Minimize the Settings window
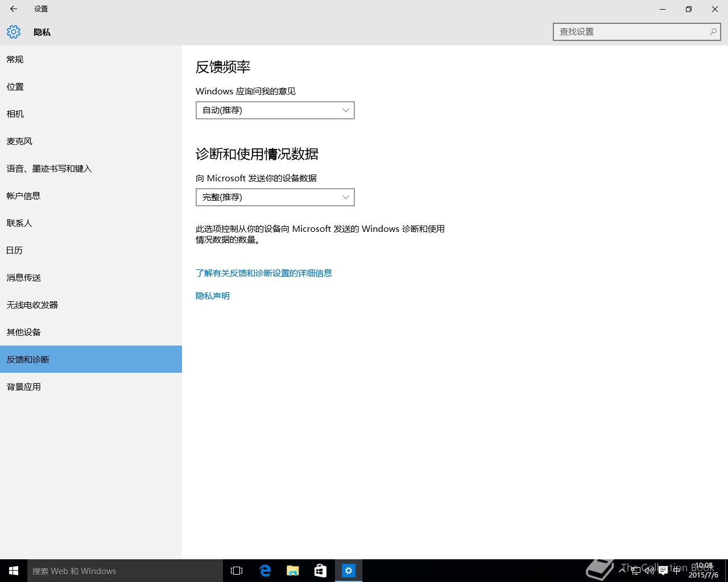The width and height of the screenshot is (728, 582). (x=663, y=9)
